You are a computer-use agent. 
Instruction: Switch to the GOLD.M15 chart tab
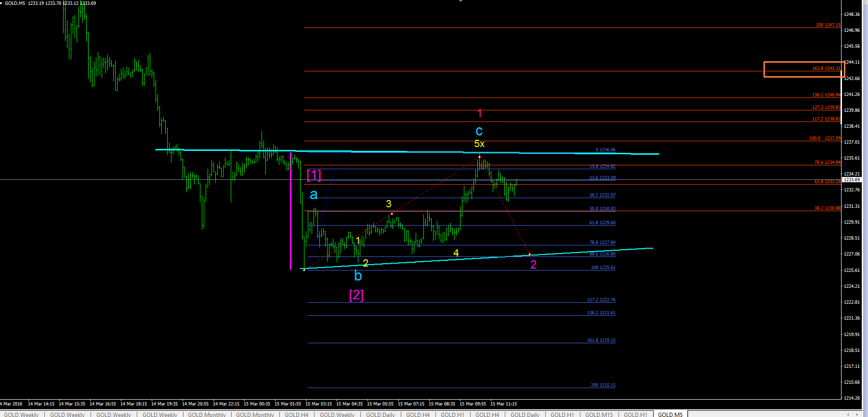(599, 414)
